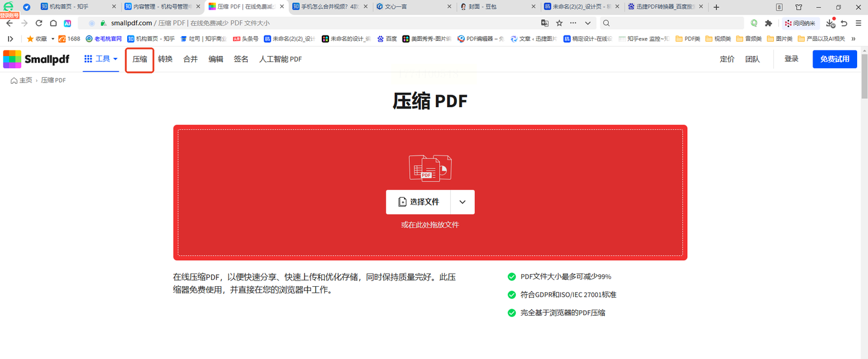
Task: Open the 产品以及AI相关 bookmark folder
Action: tap(821, 39)
